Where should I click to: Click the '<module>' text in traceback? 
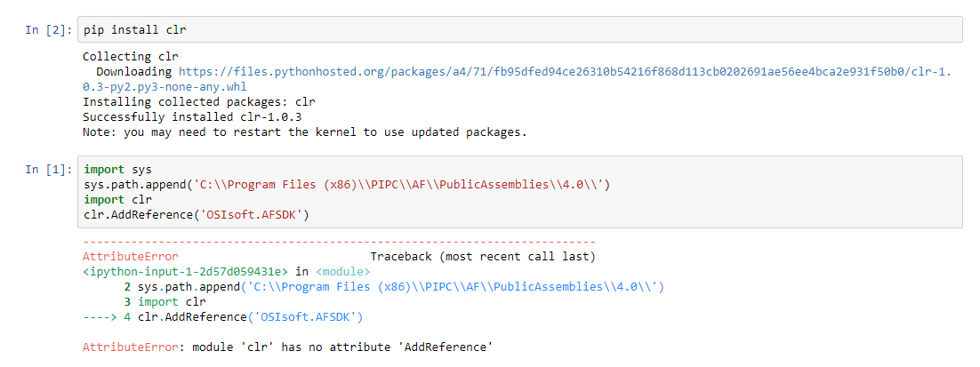pos(342,271)
